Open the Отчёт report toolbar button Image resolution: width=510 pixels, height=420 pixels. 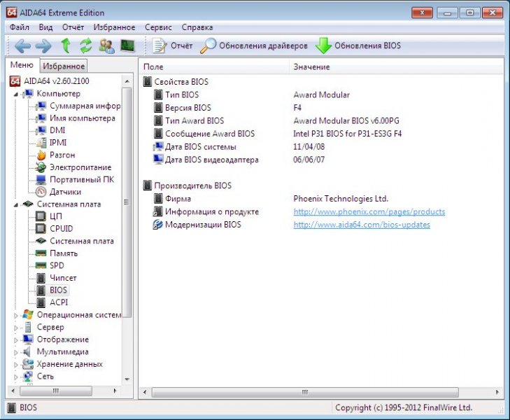point(172,46)
